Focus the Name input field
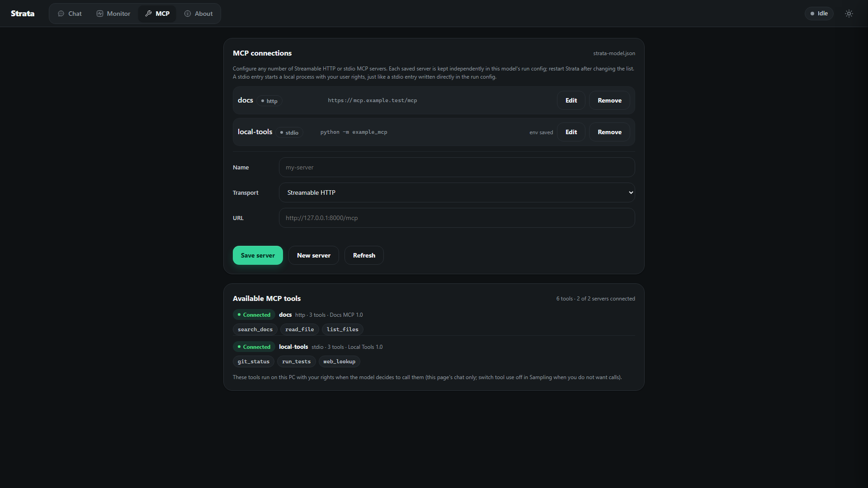The width and height of the screenshot is (868, 488). point(457,167)
